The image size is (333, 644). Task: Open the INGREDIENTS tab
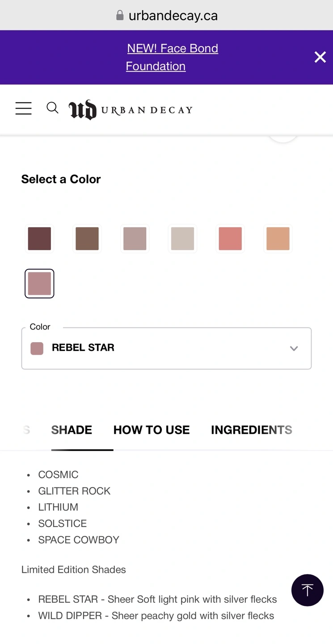point(252,430)
